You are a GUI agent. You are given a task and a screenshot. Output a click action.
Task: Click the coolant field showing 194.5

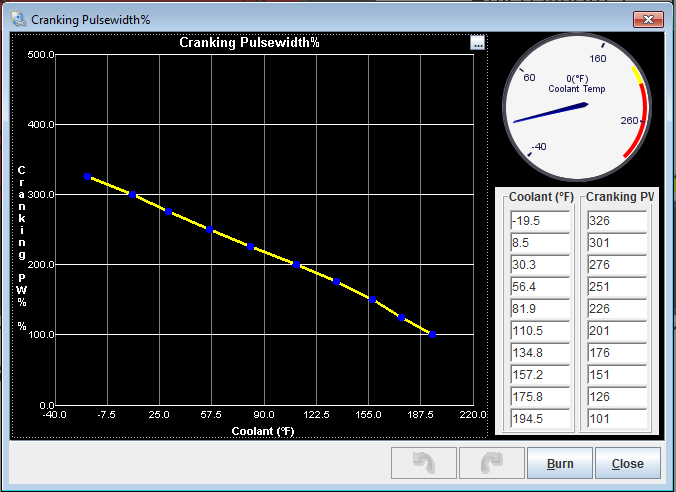pos(538,419)
